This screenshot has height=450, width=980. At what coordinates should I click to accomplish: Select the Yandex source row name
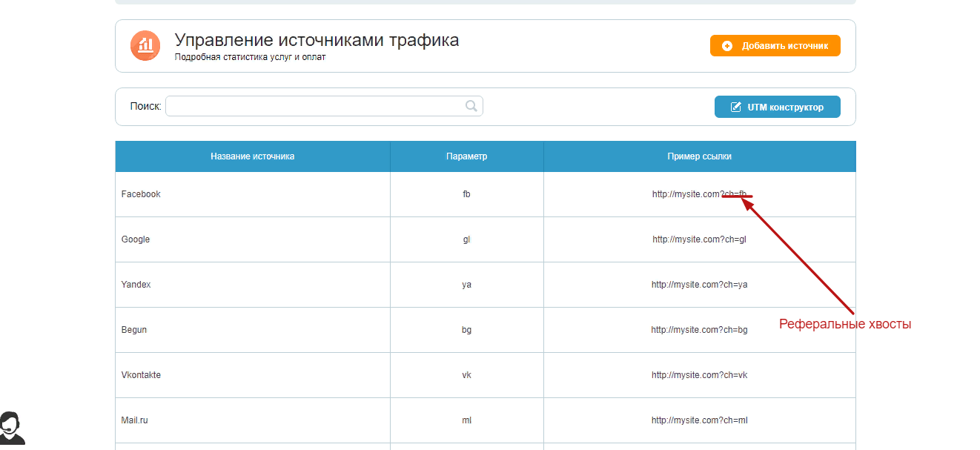click(136, 285)
